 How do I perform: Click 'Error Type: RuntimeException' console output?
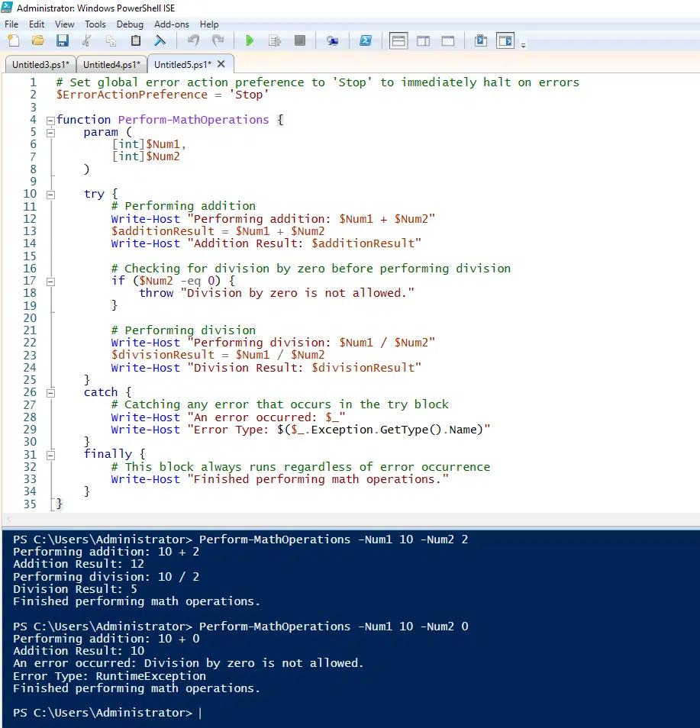110,676
